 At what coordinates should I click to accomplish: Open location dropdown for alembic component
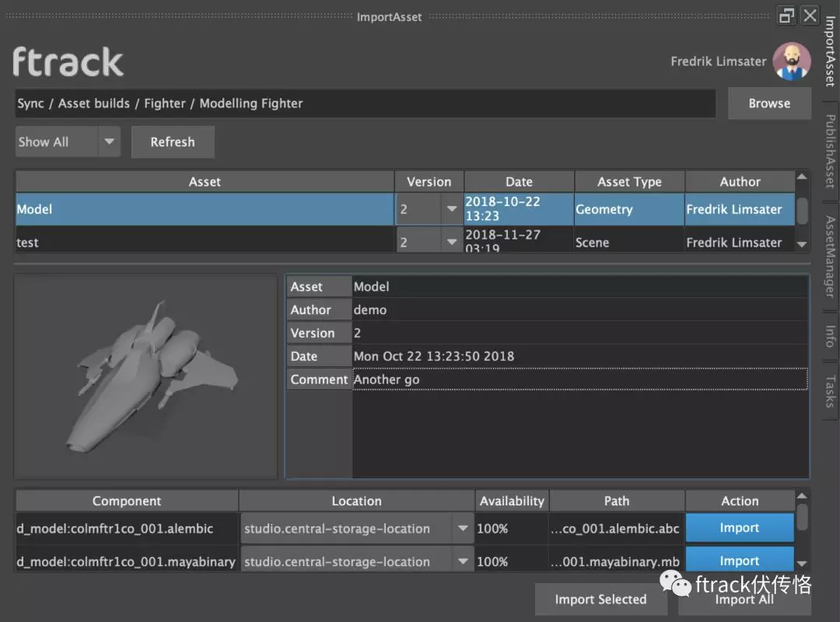click(462, 528)
